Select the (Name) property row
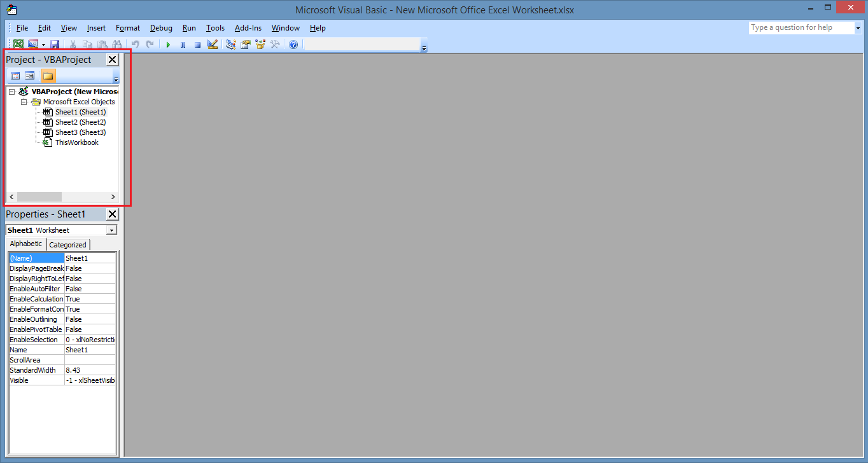The height and width of the screenshot is (463, 868). (x=62, y=258)
